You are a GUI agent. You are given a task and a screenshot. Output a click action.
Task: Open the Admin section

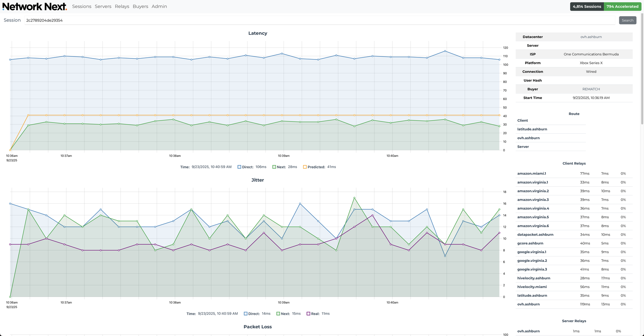[159, 7]
